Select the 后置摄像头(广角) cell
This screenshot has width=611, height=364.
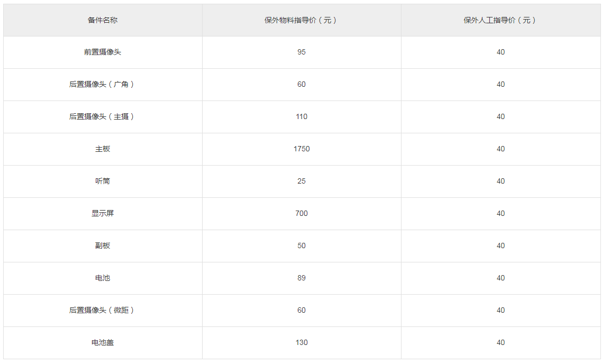103,85
